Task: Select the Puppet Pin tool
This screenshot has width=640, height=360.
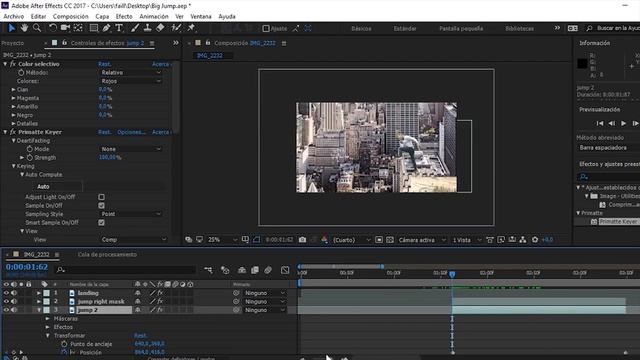Action: pyautogui.click(x=191, y=28)
